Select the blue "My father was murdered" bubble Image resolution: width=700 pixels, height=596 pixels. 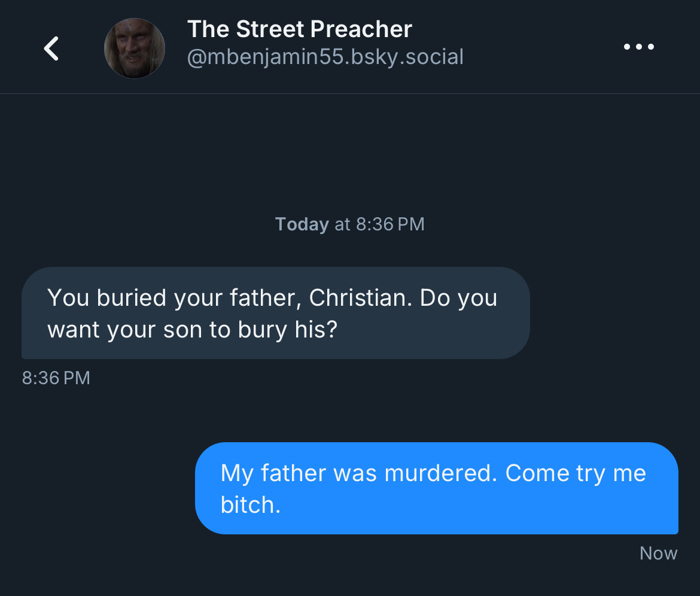(x=437, y=488)
